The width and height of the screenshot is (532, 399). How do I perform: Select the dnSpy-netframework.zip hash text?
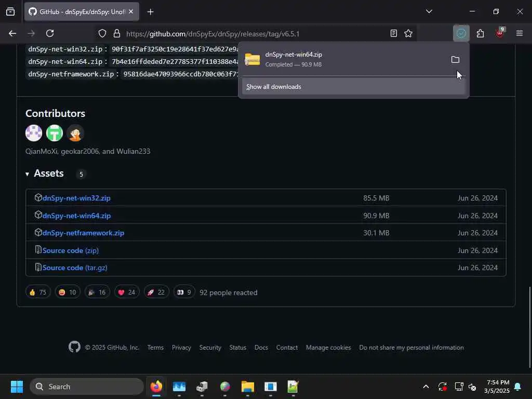(x=180, y=74)
